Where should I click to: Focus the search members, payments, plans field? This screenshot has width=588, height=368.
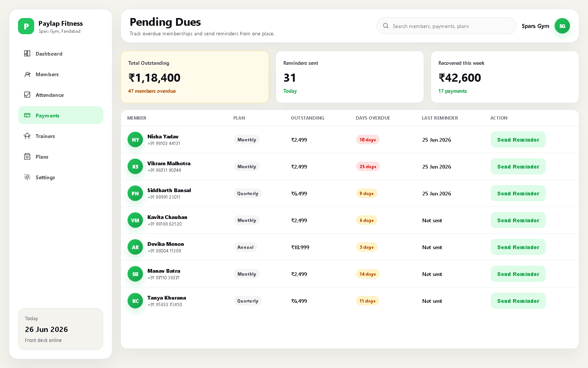(447, 26)
